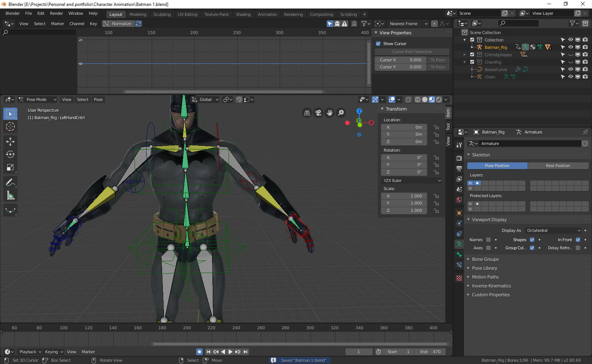
Task: Toggle Group Colors checkbox
Action: pos(532,248)
